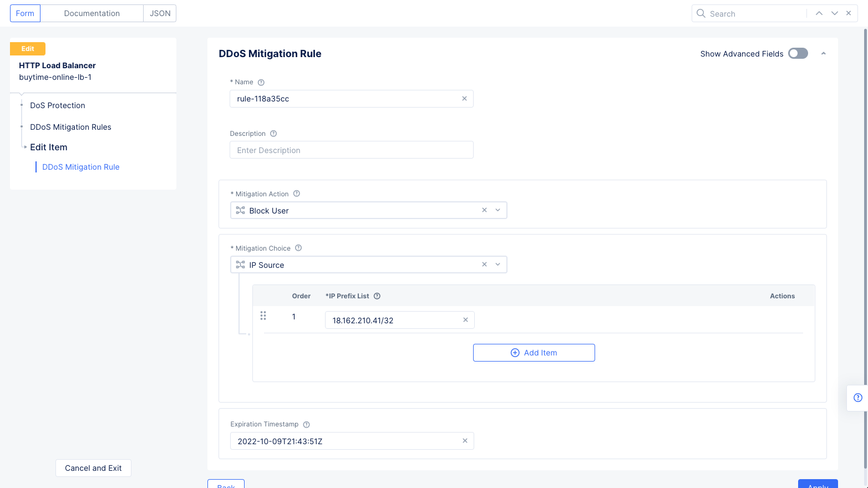Click the help icon next to Name
Image resolution: width=868 pixels, height=488 pixels.
tap(261, 83)
